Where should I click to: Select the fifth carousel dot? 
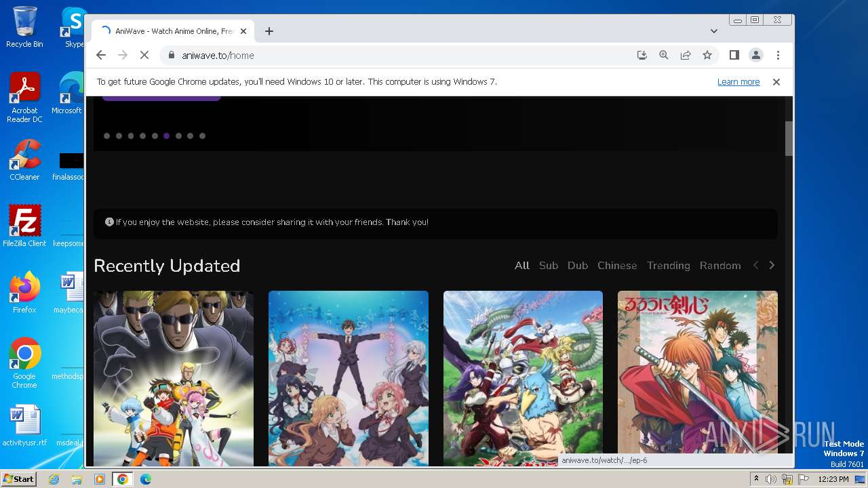tap(155, 136)
